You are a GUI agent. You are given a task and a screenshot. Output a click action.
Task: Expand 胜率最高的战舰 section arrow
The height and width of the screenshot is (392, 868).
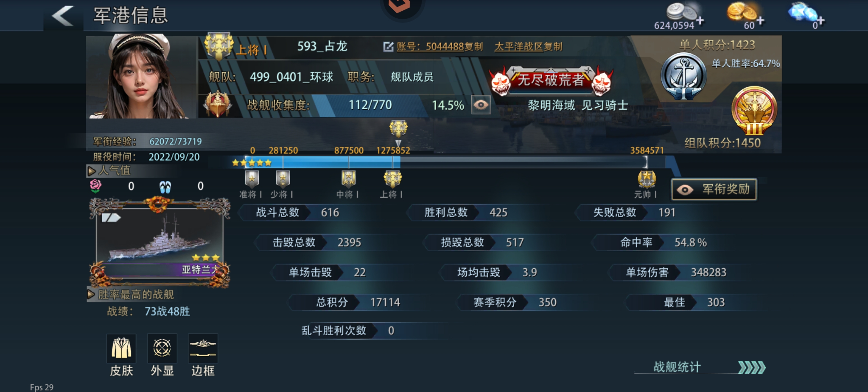pos(91,294)
